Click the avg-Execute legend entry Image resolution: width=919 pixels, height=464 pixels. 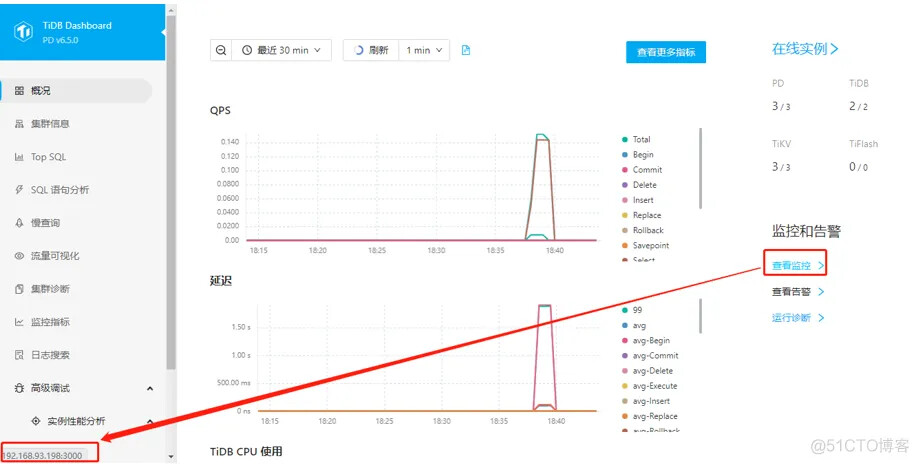(649, 386)
